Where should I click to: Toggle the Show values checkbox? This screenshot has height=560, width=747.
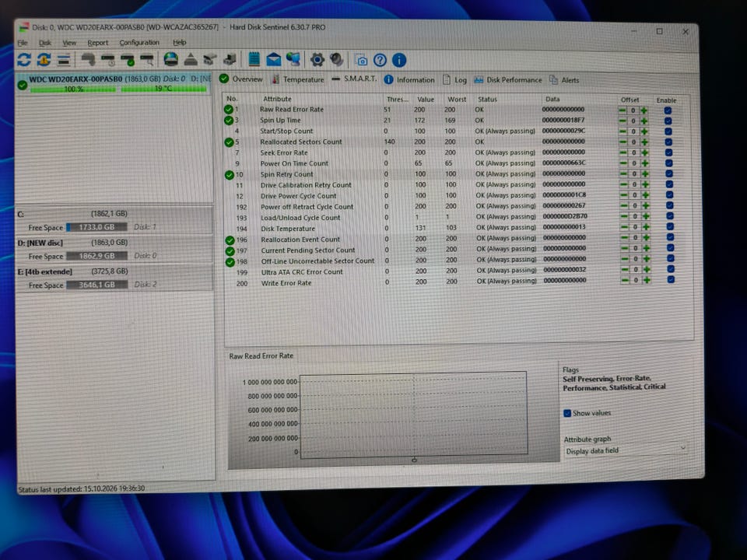coord(567,413)
